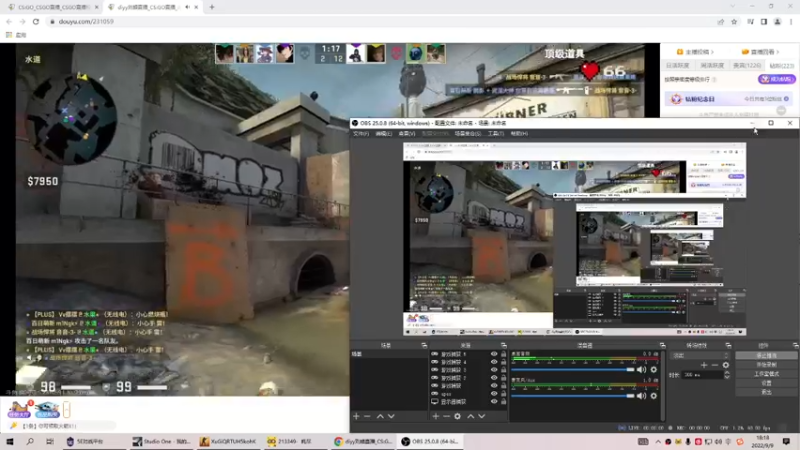Open OBS 文件(F) File menu
The height and width of the screenshot is (450, 800).
[x=361, y=134]
